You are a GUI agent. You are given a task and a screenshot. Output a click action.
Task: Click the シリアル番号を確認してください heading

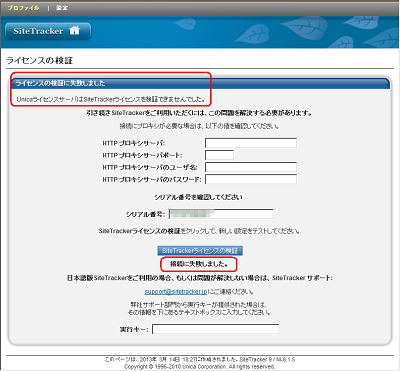198,197
